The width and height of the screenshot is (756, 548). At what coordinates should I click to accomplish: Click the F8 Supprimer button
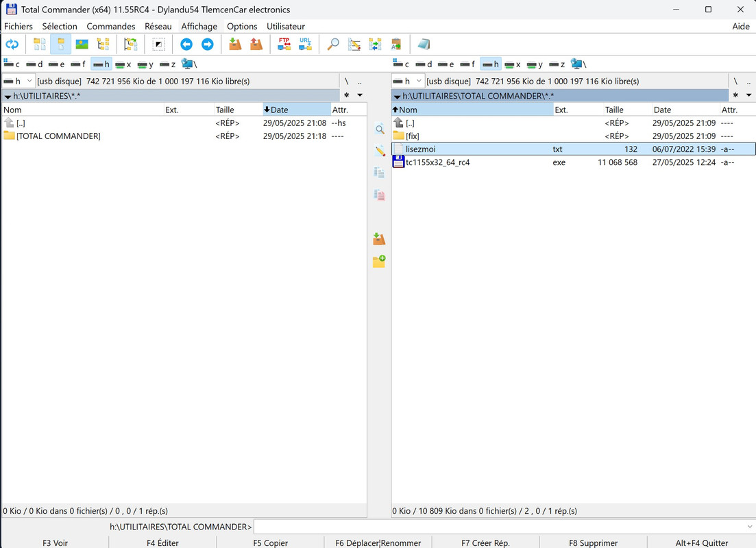point(593,543)
